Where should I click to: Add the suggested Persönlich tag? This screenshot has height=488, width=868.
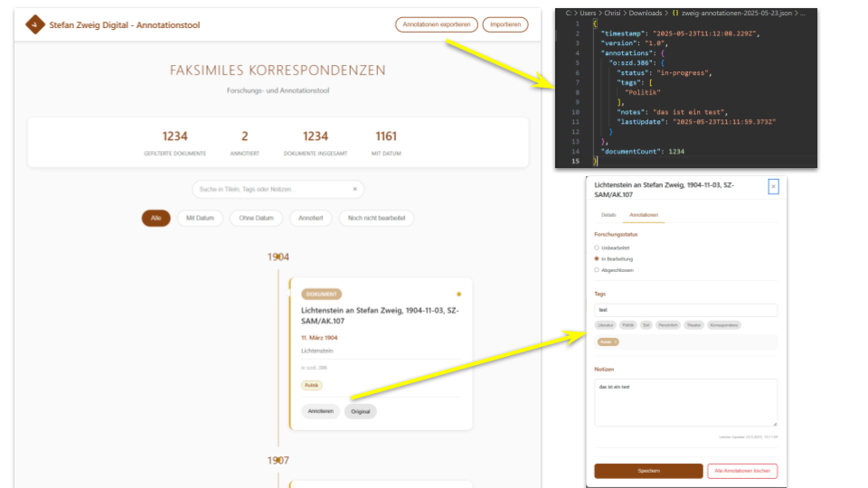[x=667, y=325]
